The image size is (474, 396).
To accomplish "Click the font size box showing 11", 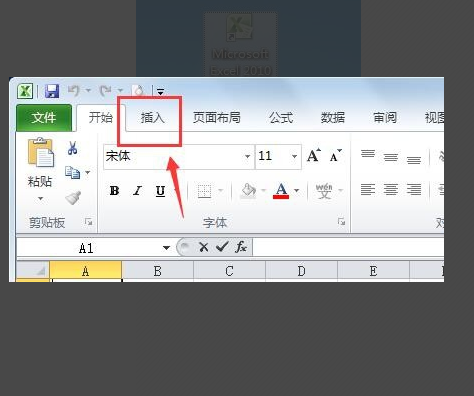I will pyautogui.click(x=272, y=156).
